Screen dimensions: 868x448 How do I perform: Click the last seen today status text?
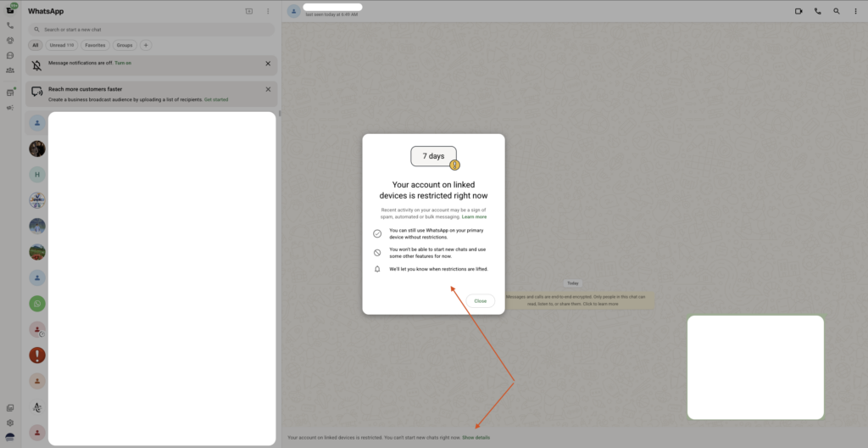[x=331, y=14]
